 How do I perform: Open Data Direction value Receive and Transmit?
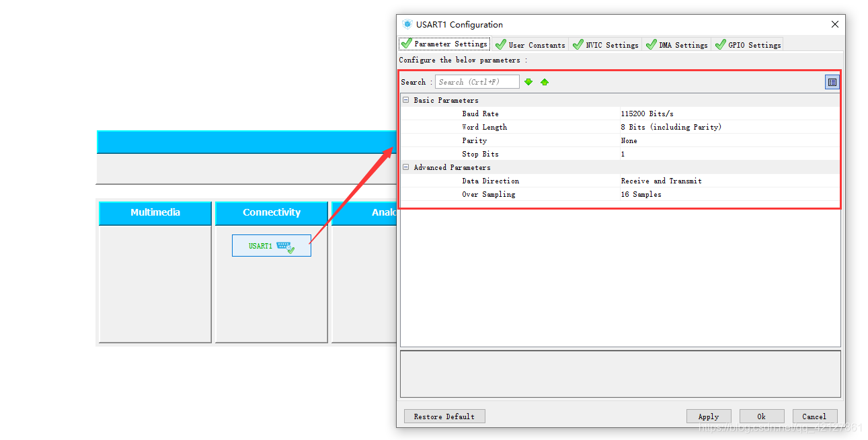click(661, 181)
